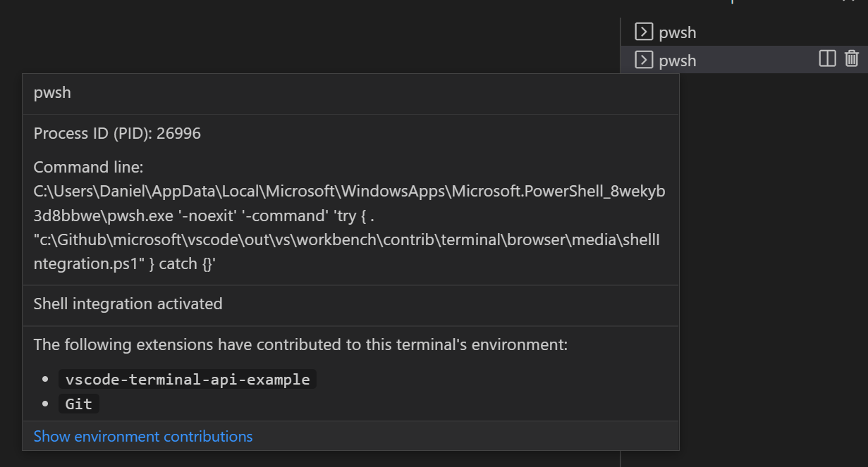Select the highlighted second pwsh terminal entry
Image resolution: width=868 pixels, height=467 pixels.
coord(678,60)
